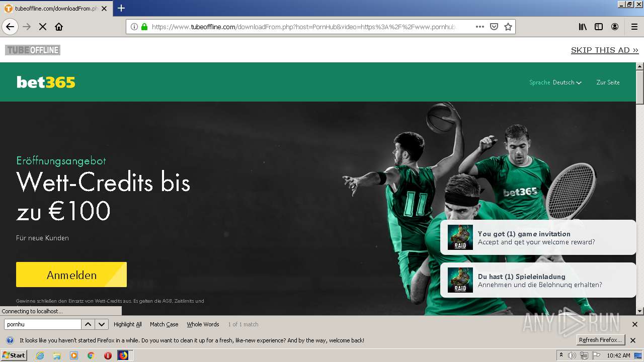Click the notification bar info question icon

(x=10, y=340)
